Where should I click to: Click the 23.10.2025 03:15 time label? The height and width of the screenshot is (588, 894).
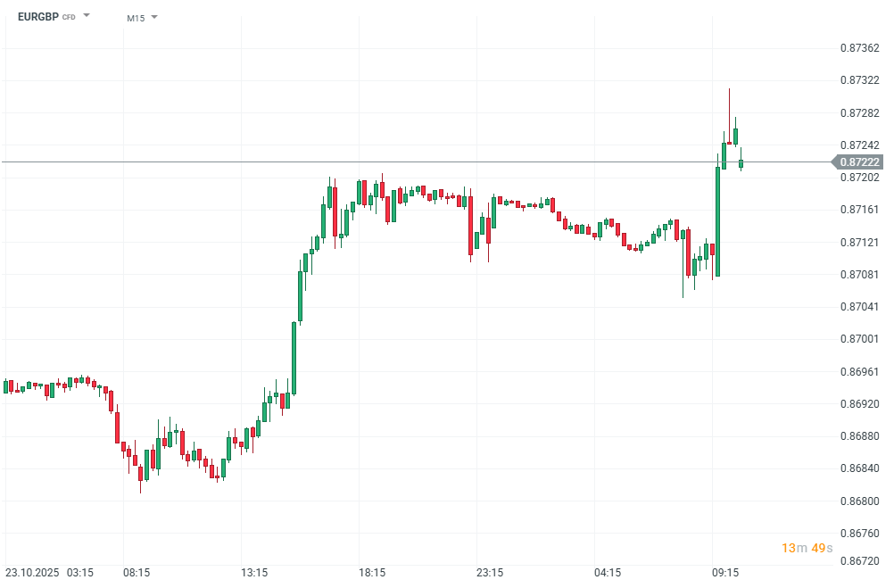pyautogui.click(x=49, y=572)
